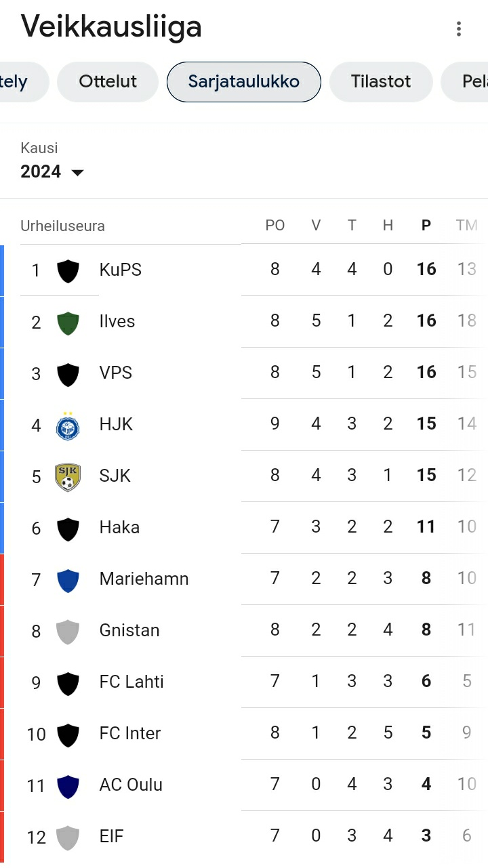
Task: Select the Haka team name
Action: click(x=119, y=528)
